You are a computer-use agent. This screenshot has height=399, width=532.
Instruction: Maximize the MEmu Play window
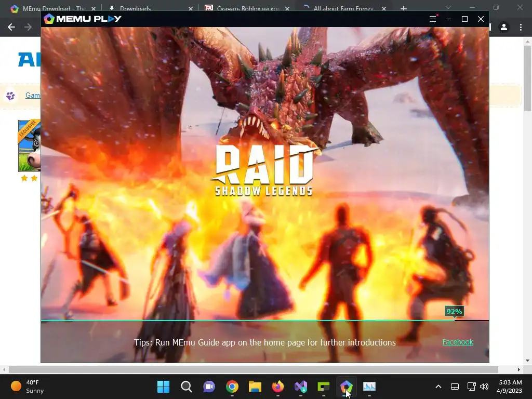464,19
